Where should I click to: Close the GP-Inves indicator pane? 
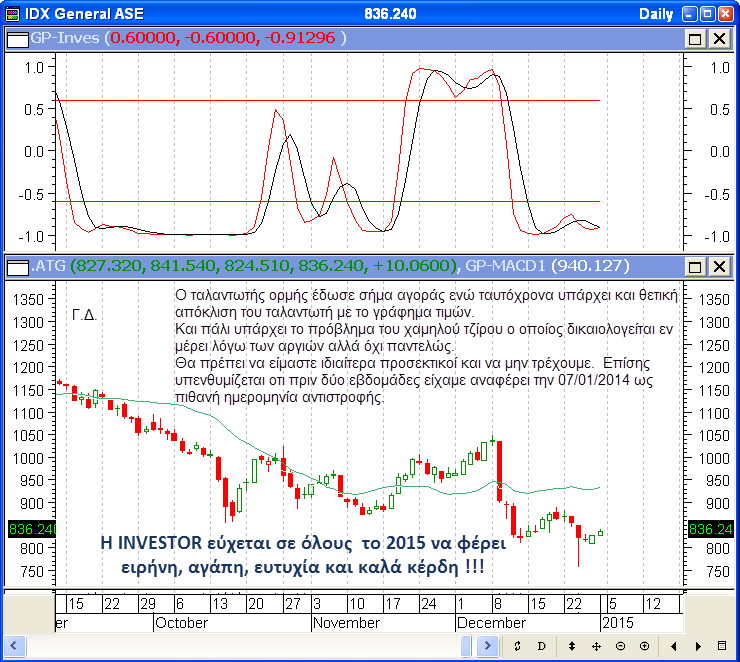click(719, 39)
